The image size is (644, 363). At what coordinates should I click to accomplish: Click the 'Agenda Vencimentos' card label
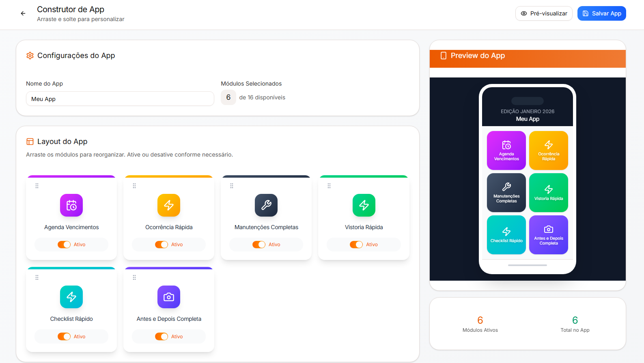click(x=71, y=227)
